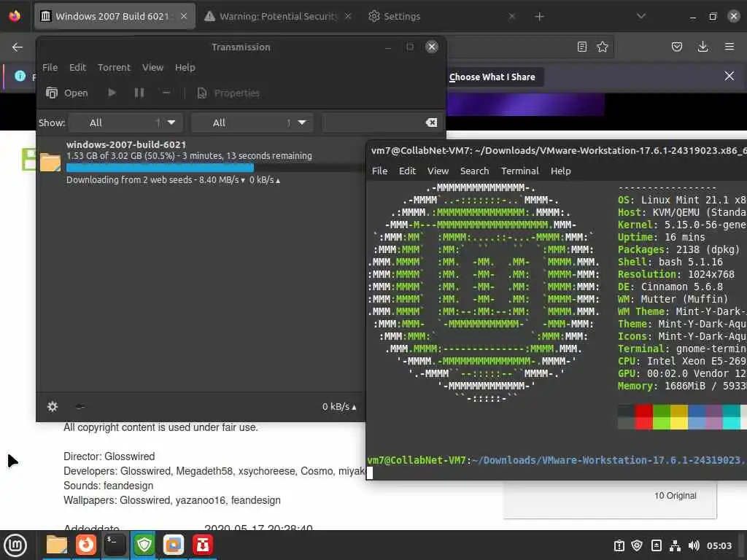Open the Pocket save icon in Firefox
The width and height of the screenshot is (747, 560).
(x=677, y=47)
